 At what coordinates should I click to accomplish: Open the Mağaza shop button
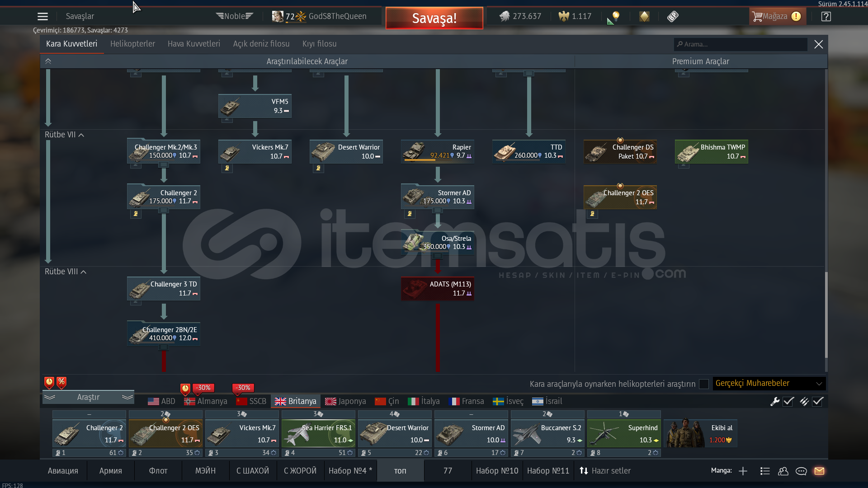tap(777, 17)
